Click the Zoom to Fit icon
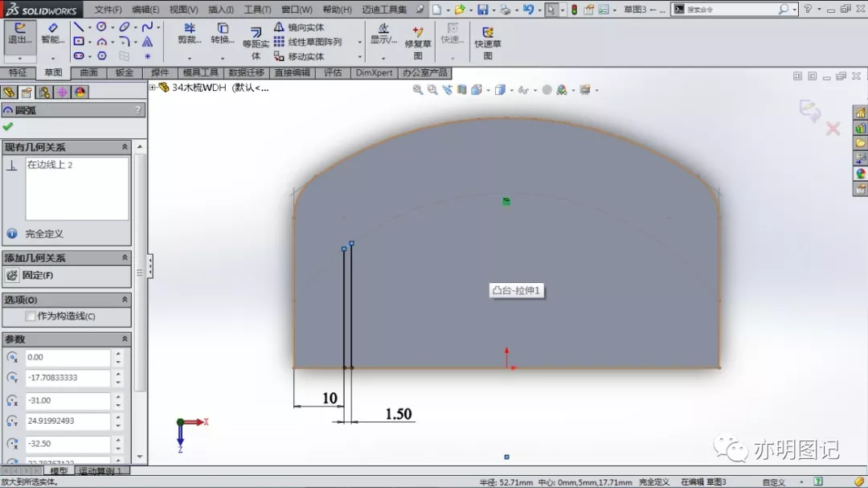Screen dimensions: 868x488 pyautogui.click(x=417, y=90)
